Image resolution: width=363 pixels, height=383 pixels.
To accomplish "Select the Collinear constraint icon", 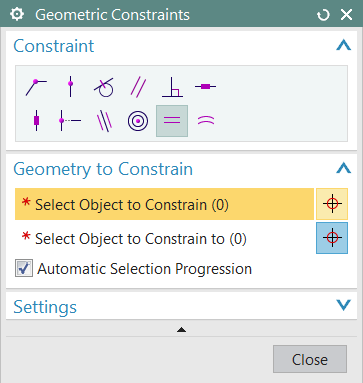I will 105,121.
